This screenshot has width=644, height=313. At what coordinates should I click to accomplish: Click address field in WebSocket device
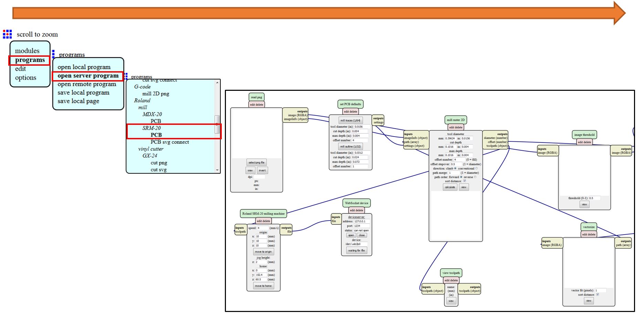tap(362, 222)
